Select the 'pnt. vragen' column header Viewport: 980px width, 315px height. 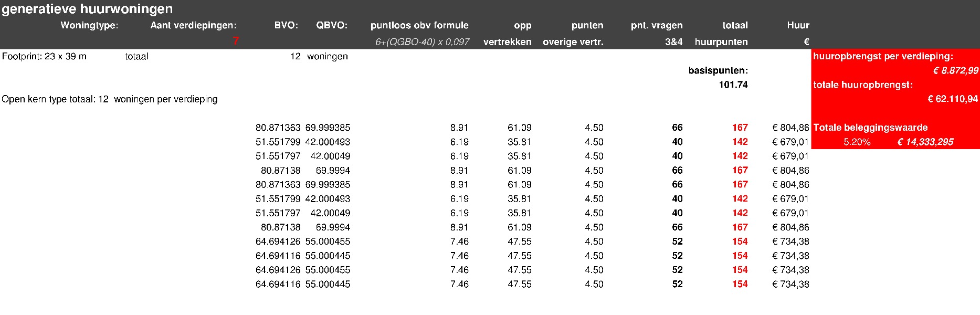[657, 25]
